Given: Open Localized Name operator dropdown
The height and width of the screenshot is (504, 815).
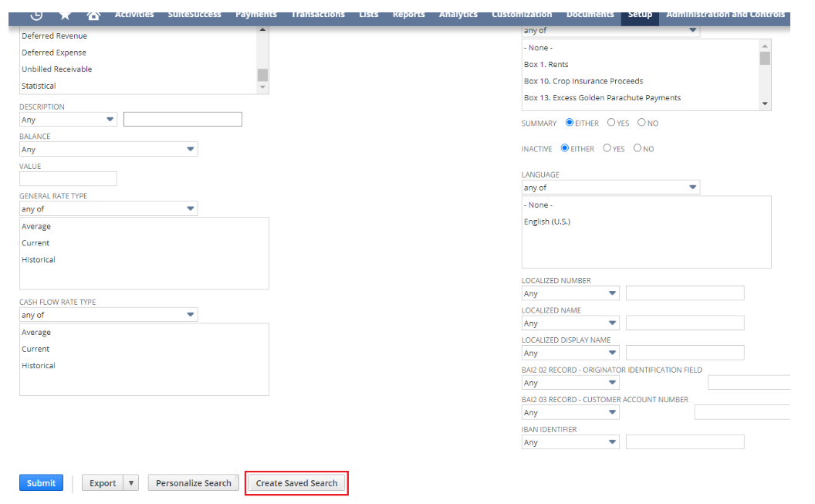Looking at the screenshot, I should pos(570,323).
